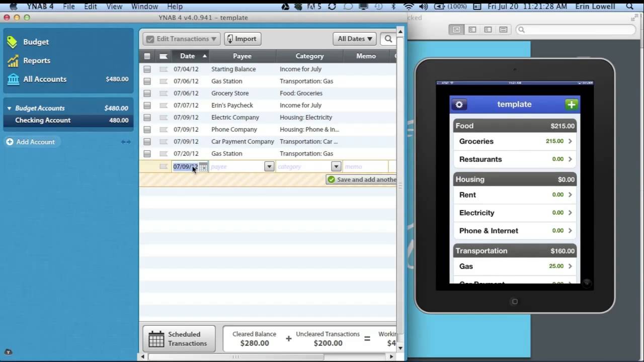Open Scheduled Transactions panel
Image resolution: width=644 pixels, height=362 pixels.
click(x=179, y=339)
